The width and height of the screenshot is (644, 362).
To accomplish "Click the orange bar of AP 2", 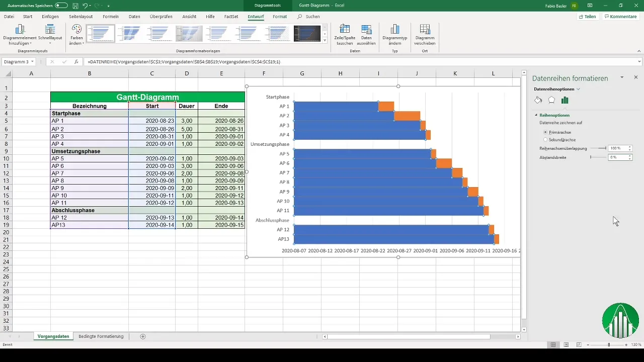I will click(407, 116).
